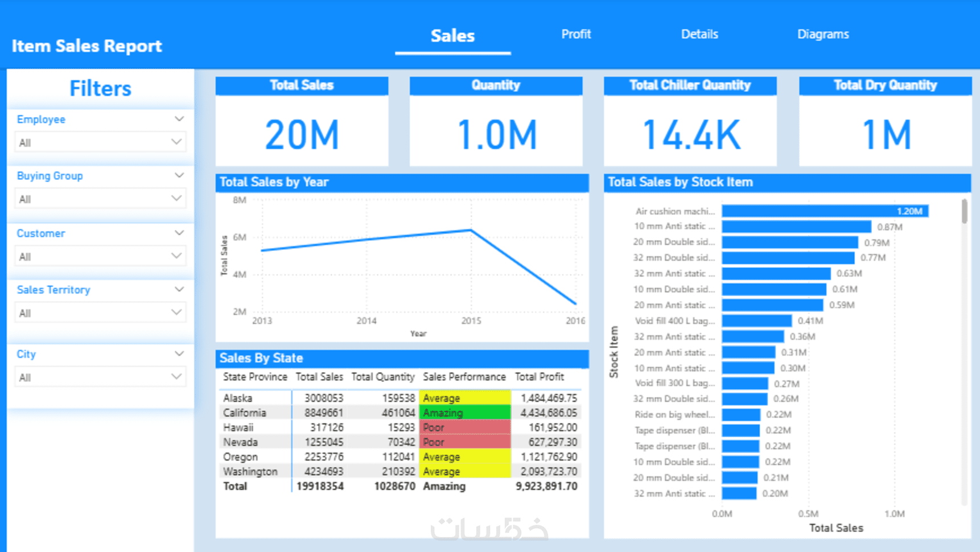
Task: Collapse the City filter header chevron
Action: pos(179,353)
